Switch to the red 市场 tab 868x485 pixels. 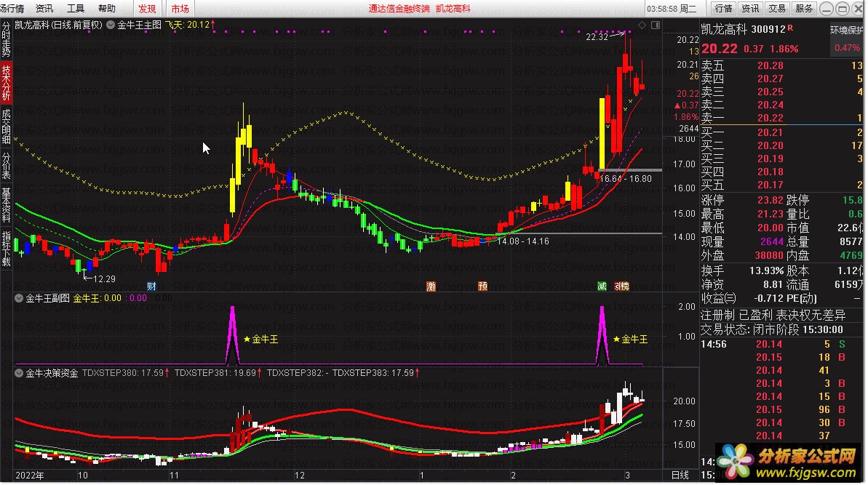(x=180, y=8)
